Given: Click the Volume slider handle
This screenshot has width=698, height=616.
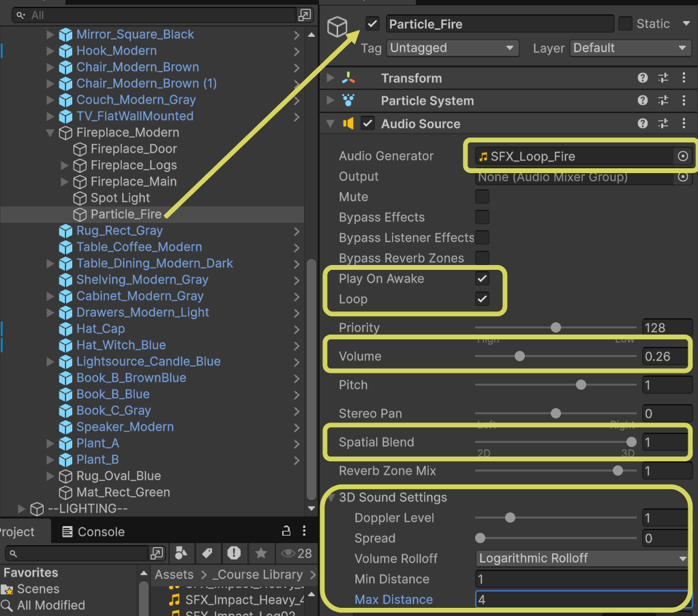Looking at the screenshot, I should tap(519, 356).
